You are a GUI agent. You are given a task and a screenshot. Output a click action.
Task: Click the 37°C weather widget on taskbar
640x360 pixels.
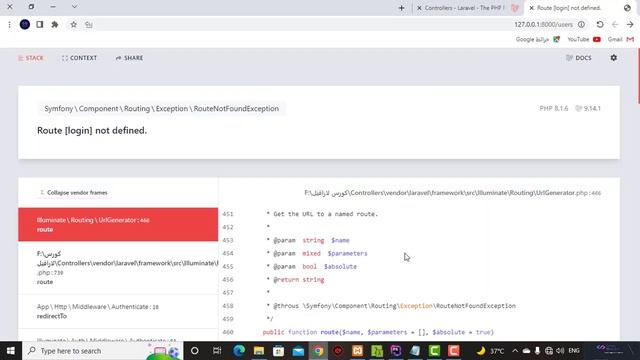pos(490,351)
